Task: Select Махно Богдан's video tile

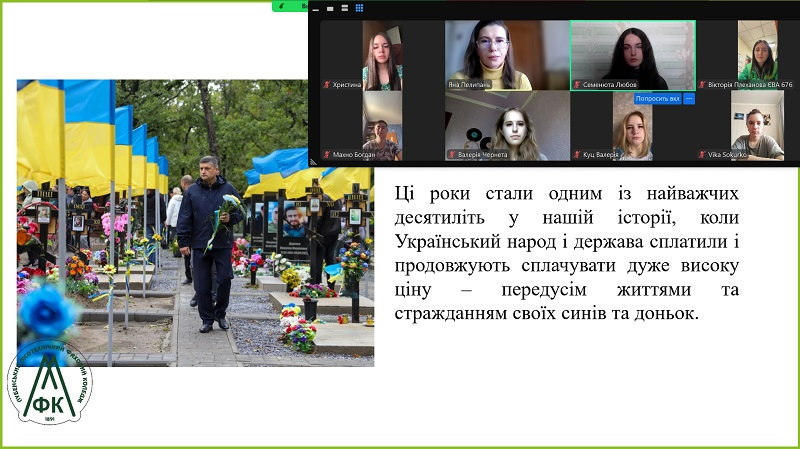Action: click(382, 126)
